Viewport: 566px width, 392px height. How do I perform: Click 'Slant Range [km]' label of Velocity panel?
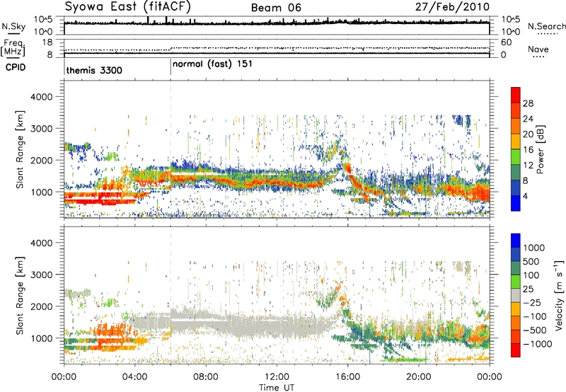coord(21,296)
